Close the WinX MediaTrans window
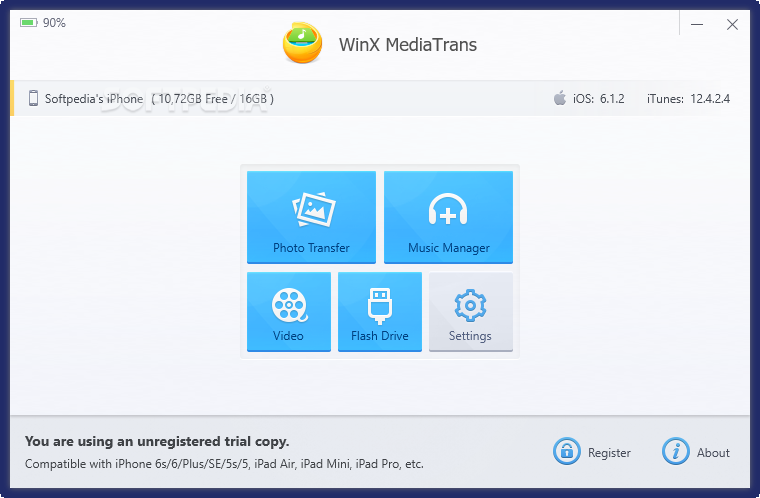The height and width of the screenshot is (498, 760). tap(732, 24)
